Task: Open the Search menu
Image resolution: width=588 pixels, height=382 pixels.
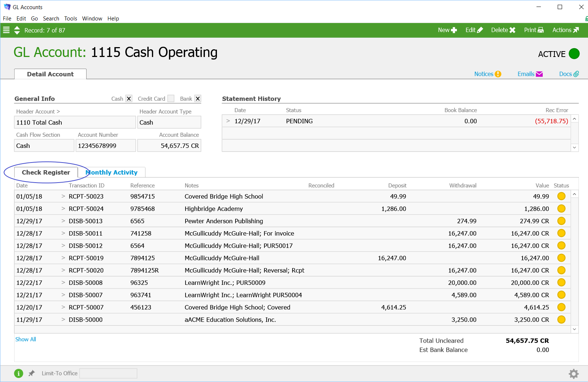Action: tap(51, 19)
